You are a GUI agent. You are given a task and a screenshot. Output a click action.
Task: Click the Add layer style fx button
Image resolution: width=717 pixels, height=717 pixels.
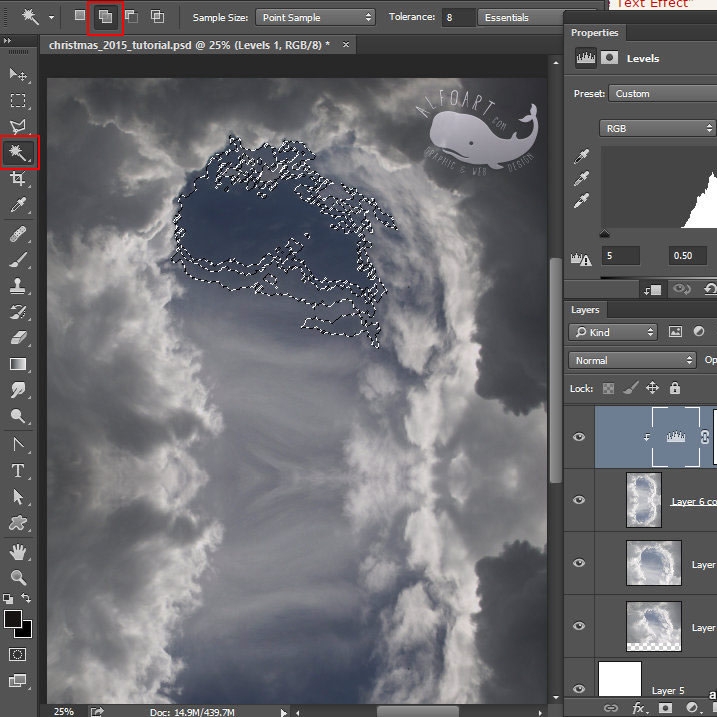637,708
